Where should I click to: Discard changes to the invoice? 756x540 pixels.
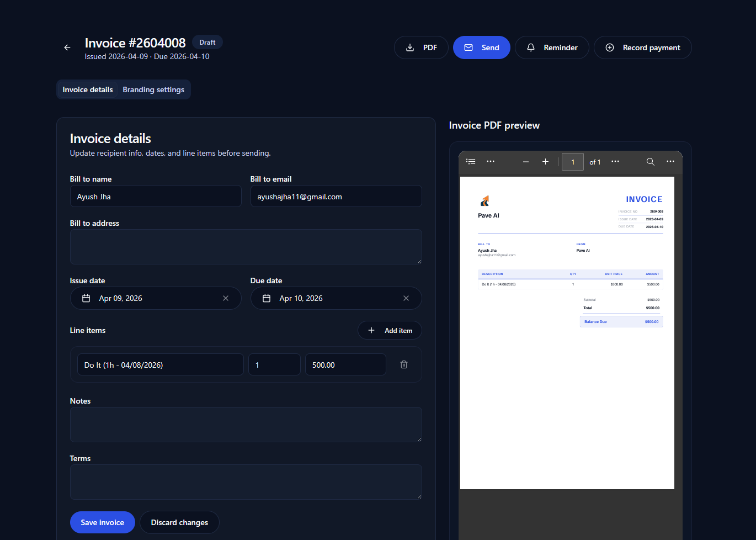[179, 522]
